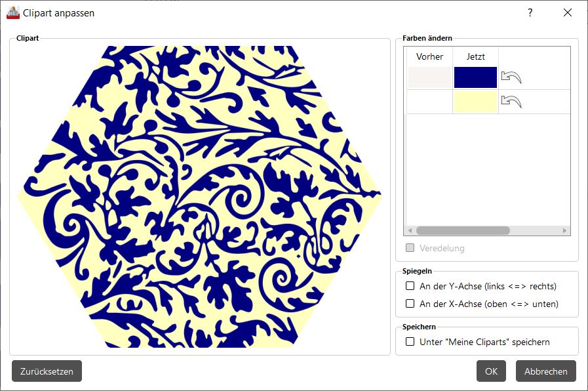Image resolution: width=588 pixels, height=391 pixels.
Task: Click the Zurücksetzen button
Action: click(x=47, y=371)
